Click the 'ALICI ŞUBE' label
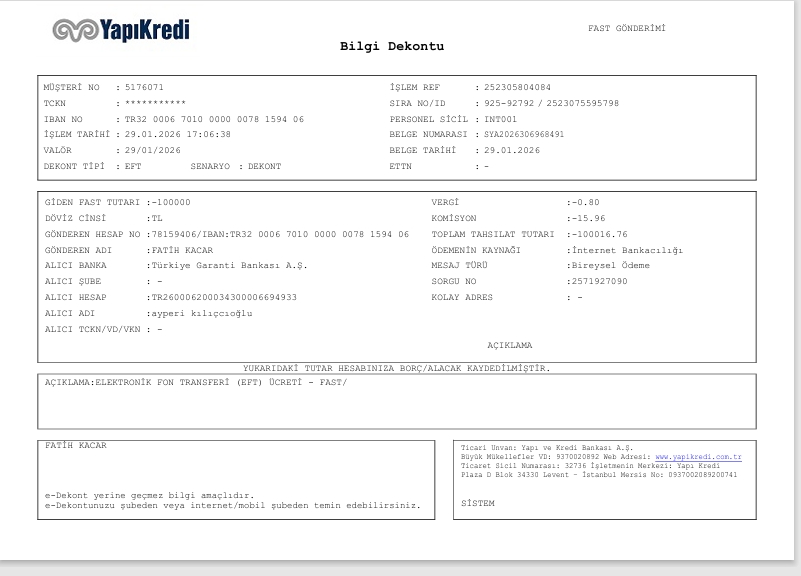 click(73, 281)
